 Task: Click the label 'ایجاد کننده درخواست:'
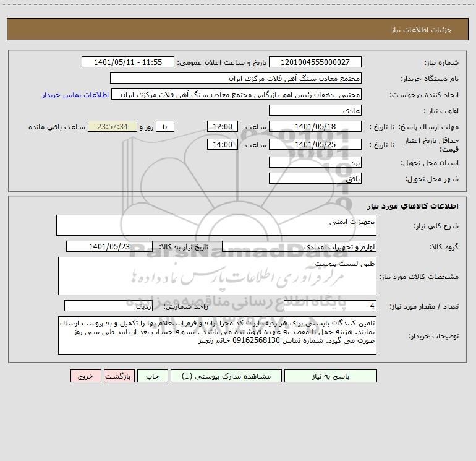pyautogui.click(x=424, y=95)
